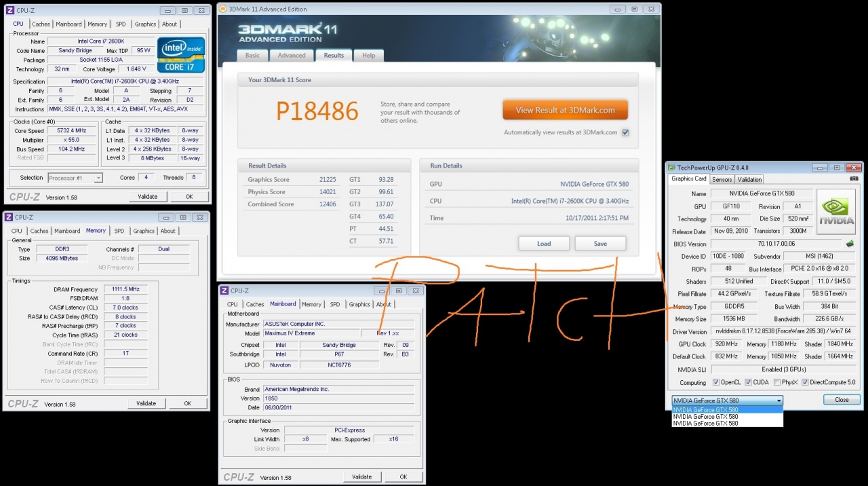The image size is (868, 486).
Task: Click View Result at 3DMark.com button
Action: click(565, 110)
